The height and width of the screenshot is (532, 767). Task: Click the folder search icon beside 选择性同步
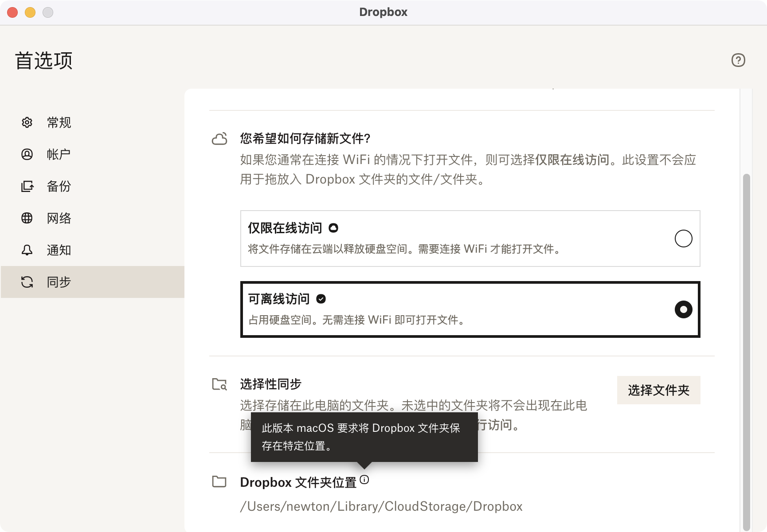[219, 384]
